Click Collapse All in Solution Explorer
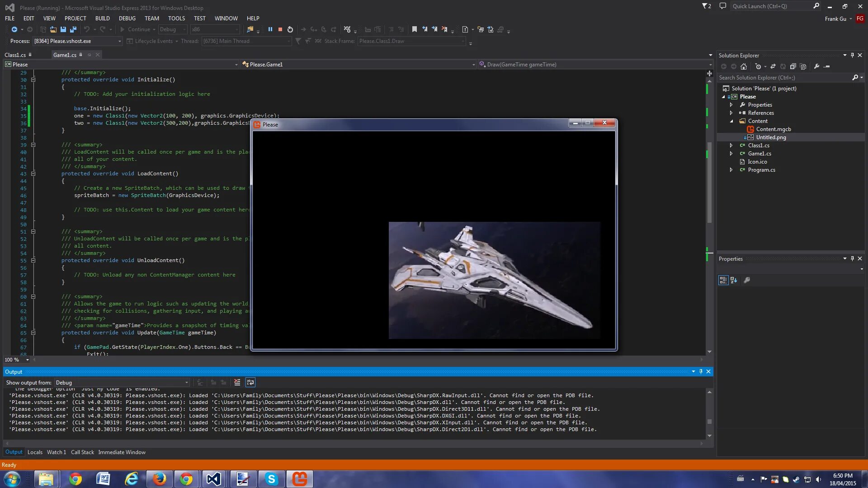This screenshot has width=868, height=488. pos(793,66)
